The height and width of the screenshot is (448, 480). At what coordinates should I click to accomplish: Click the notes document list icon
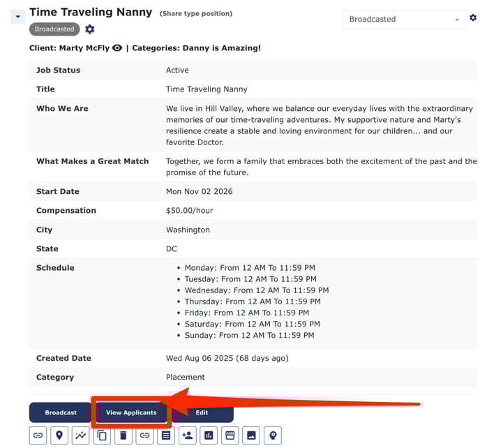point(166,435)
